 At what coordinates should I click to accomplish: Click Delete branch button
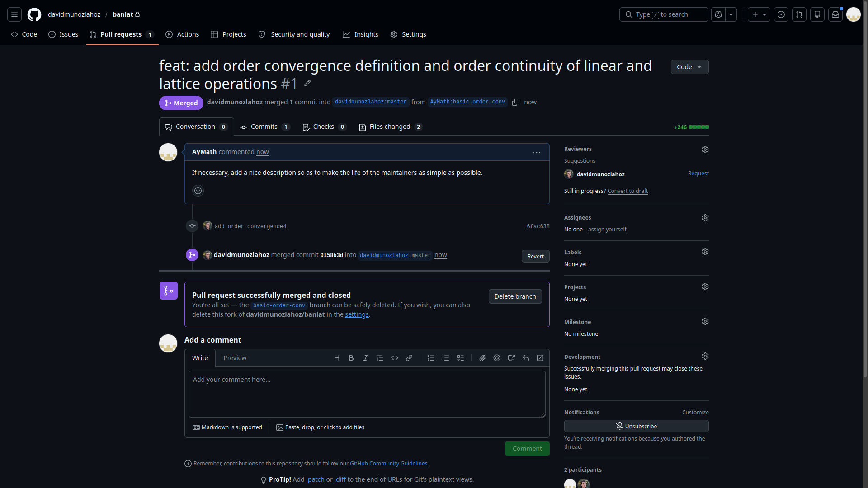click(x=515, y=296)
